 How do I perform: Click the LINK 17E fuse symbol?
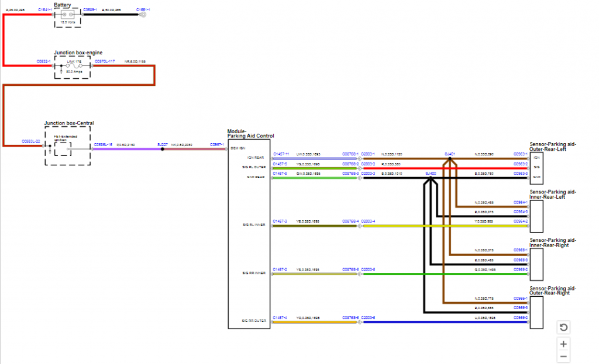[x=74, y=65]
